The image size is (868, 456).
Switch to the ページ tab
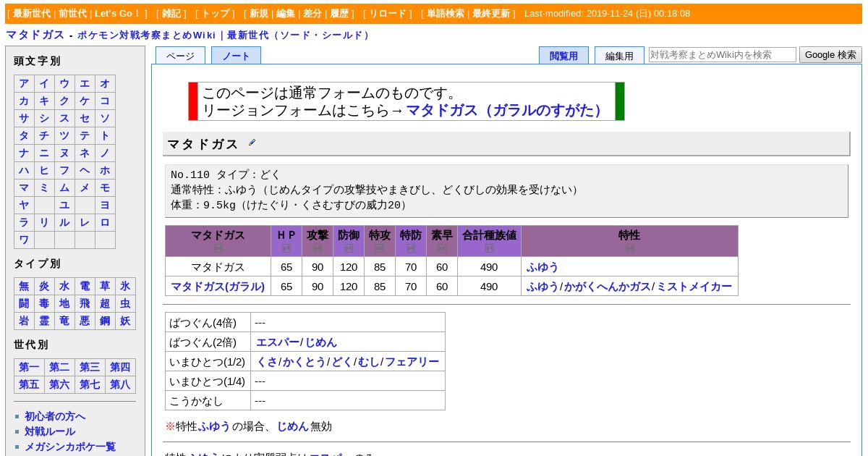(x=180, y=56)
